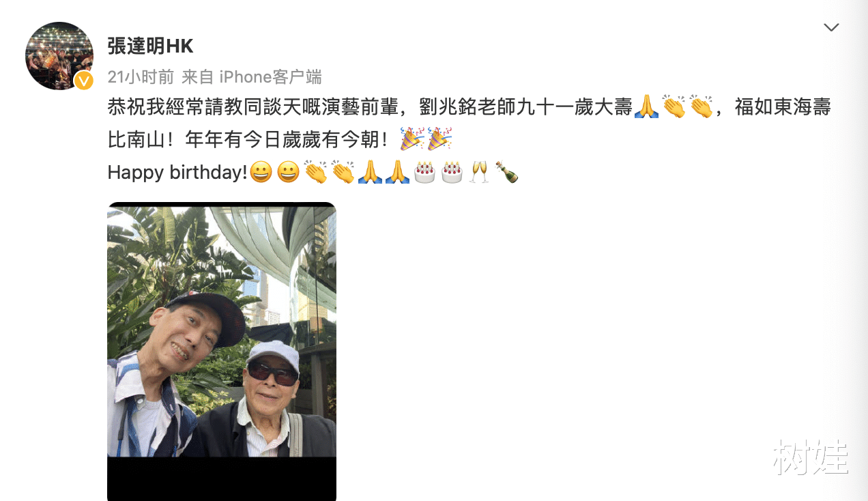Screen dimensions: 868x501
Task: Open the attached selfie photo thumbnail
Action: click(x=222, y=352)
